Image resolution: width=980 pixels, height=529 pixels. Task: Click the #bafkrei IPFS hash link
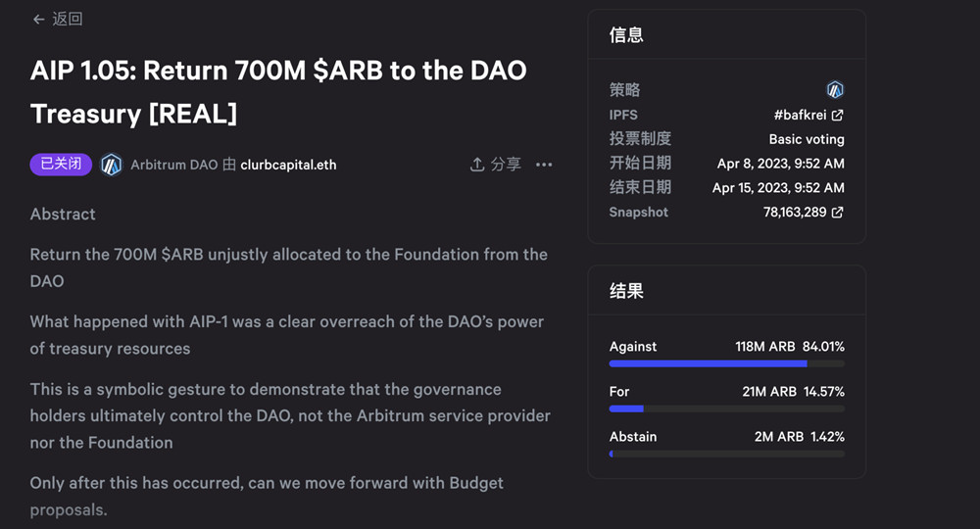(x=800, y=116)
